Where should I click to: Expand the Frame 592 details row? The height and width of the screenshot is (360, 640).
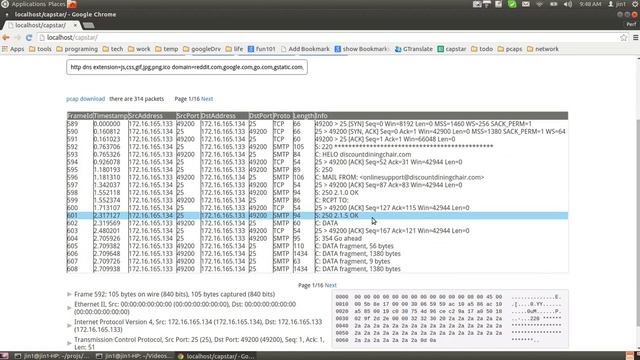[x=69, y=294]
